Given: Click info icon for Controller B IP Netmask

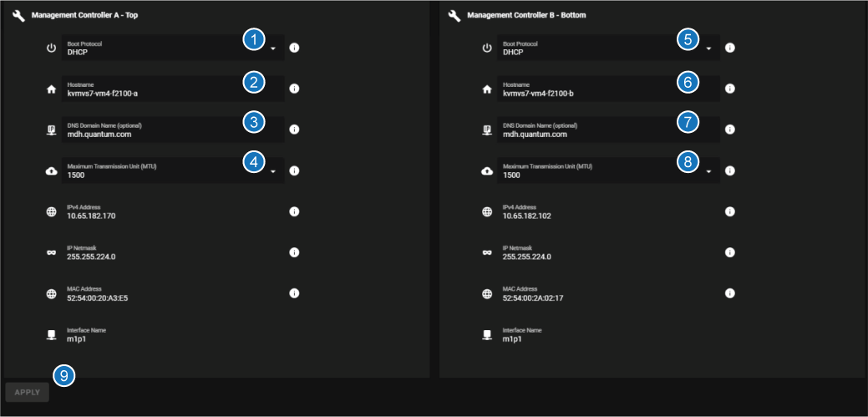Looking at the screenshot, I should click(729, 252).
